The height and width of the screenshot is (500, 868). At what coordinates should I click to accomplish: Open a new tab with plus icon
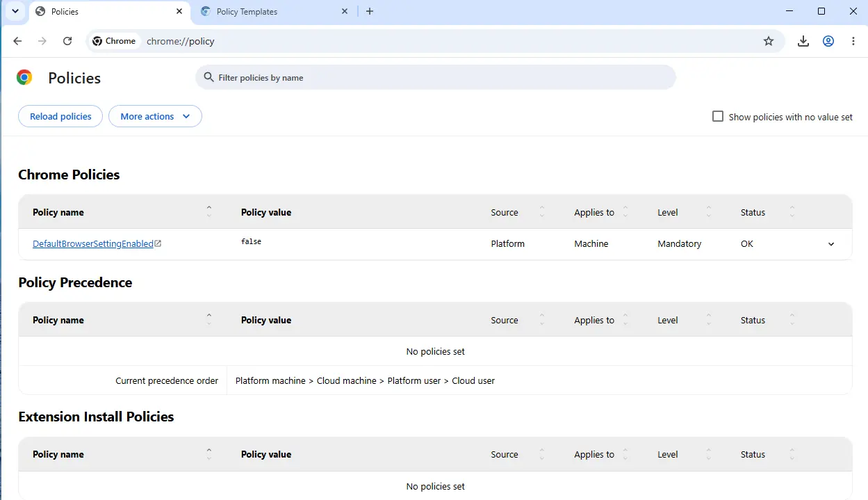click(x=370, y=11)
